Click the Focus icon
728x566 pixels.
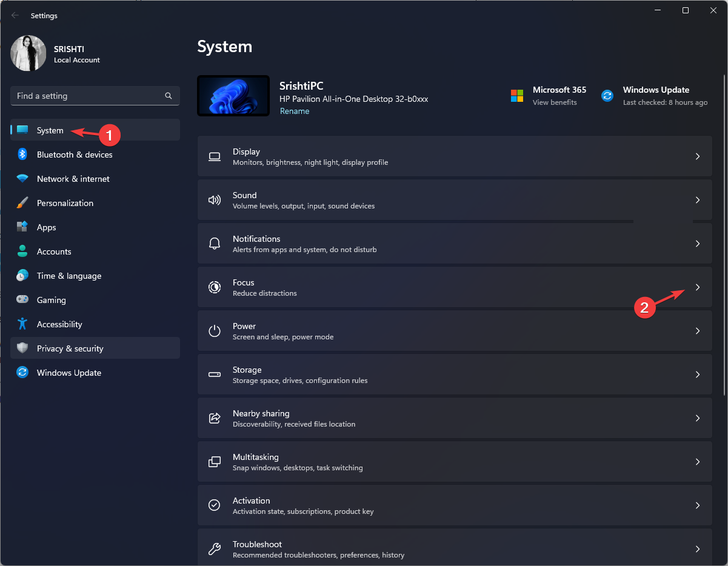(215, 287)
